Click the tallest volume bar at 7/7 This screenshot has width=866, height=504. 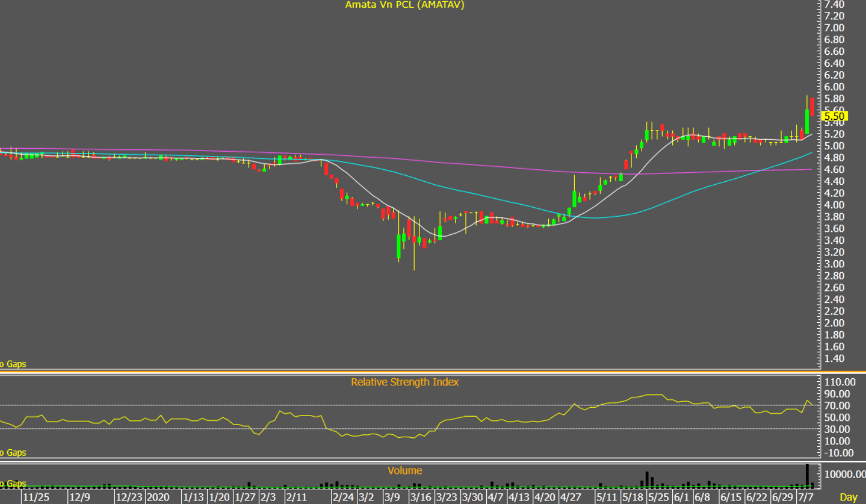click(807, 476)
